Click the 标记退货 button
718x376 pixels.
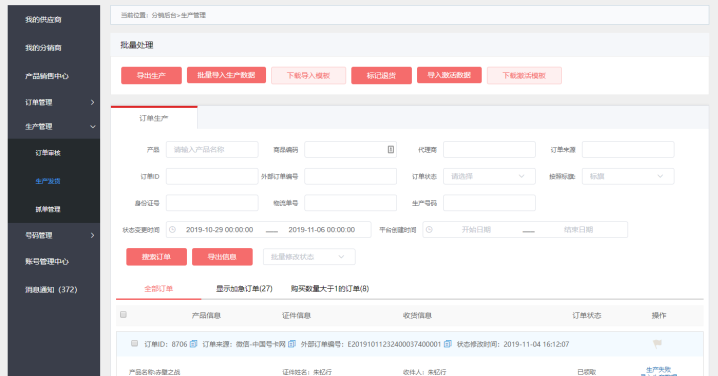click(x=381, y=76)
